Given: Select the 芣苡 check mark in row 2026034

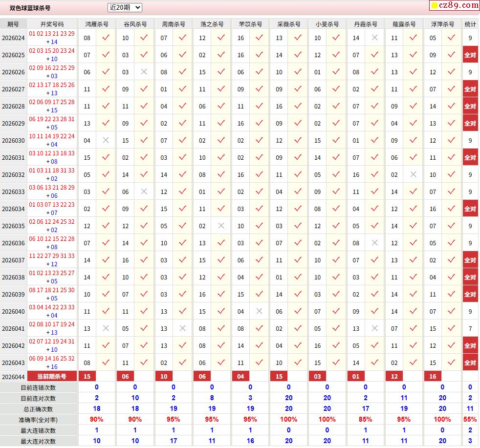Looking at the screenshot, I should [x=260, y=209].
